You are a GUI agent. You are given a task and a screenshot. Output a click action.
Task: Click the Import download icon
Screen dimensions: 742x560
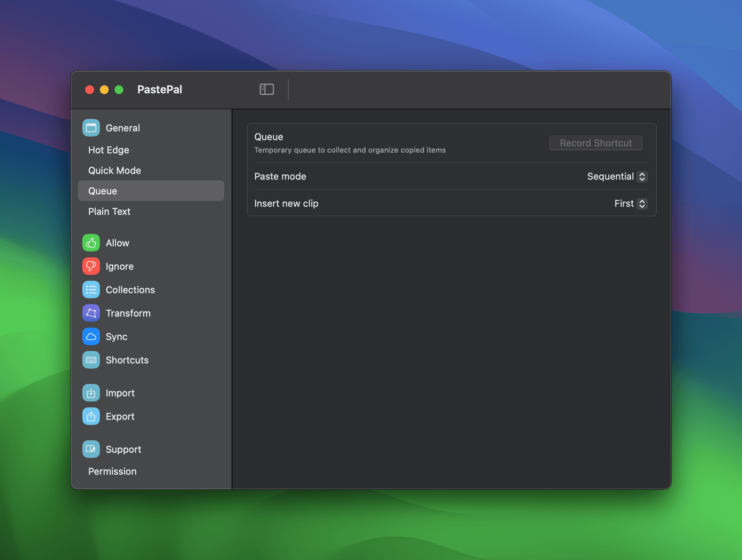pyautogui.click(x=91, y=393)
